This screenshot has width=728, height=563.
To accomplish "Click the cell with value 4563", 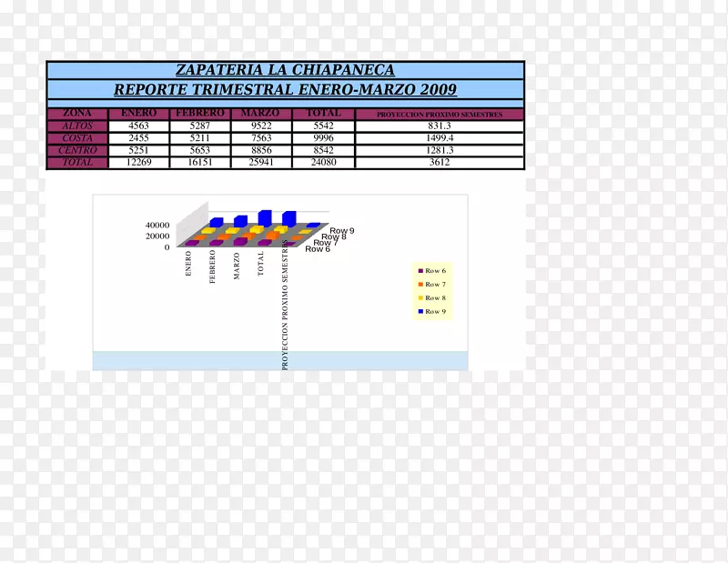I will click(x=138, y=126).
